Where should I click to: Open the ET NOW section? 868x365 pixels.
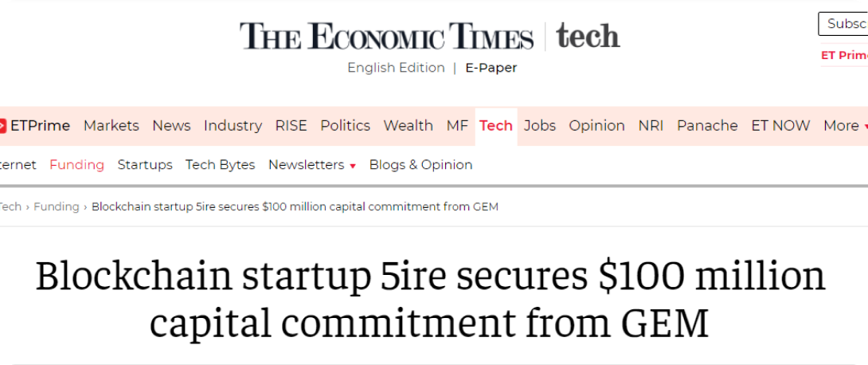click(x=780, y=126)
